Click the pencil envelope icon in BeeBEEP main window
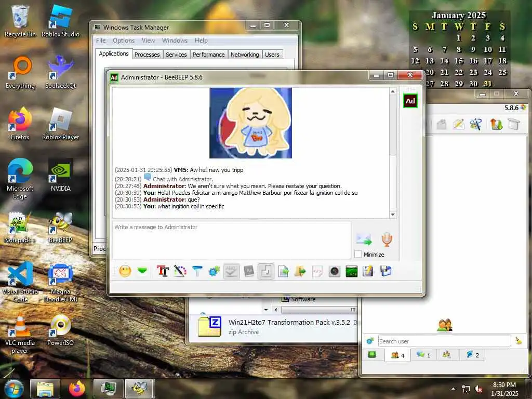Screen dimensions: 532x399 458,124
